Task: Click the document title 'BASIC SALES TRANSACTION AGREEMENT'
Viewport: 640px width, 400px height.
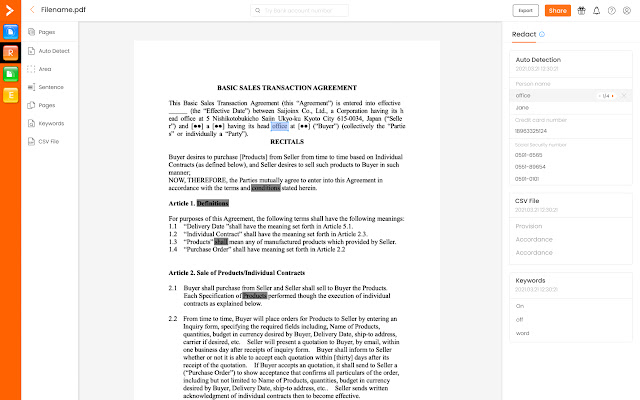Action: point(287,88)
